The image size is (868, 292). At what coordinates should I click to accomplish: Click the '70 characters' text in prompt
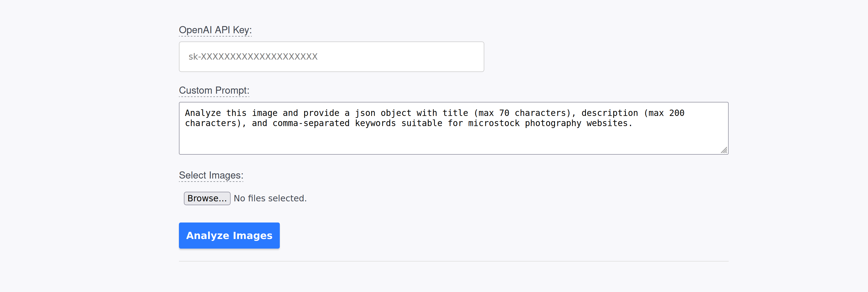pos(532,113)
